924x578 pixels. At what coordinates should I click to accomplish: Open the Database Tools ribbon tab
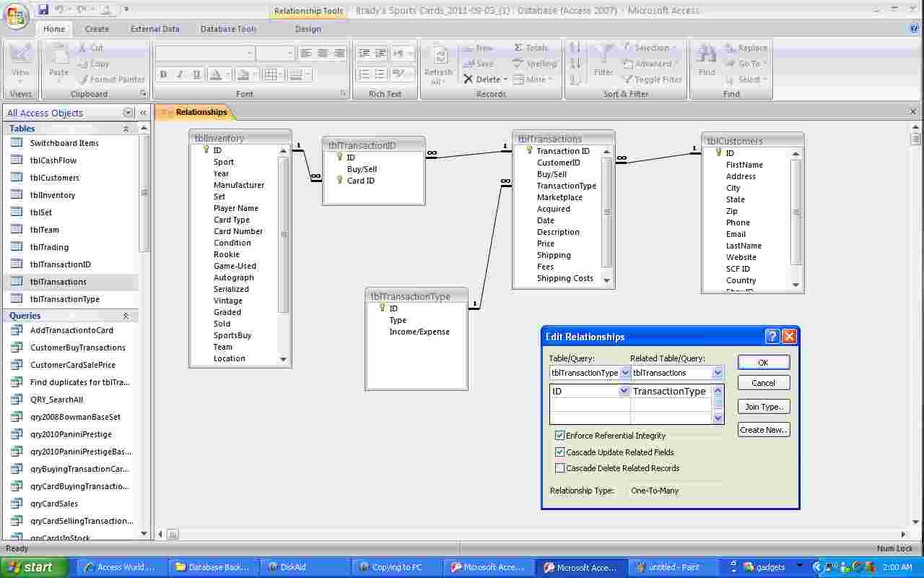[x=228, y=29]
